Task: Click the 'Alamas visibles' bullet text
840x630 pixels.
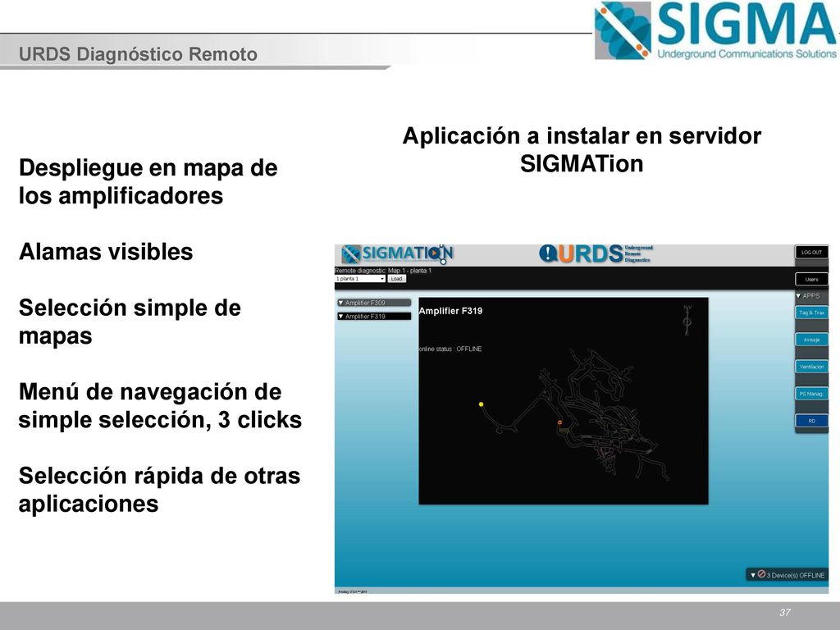Action: click(106, 252)
